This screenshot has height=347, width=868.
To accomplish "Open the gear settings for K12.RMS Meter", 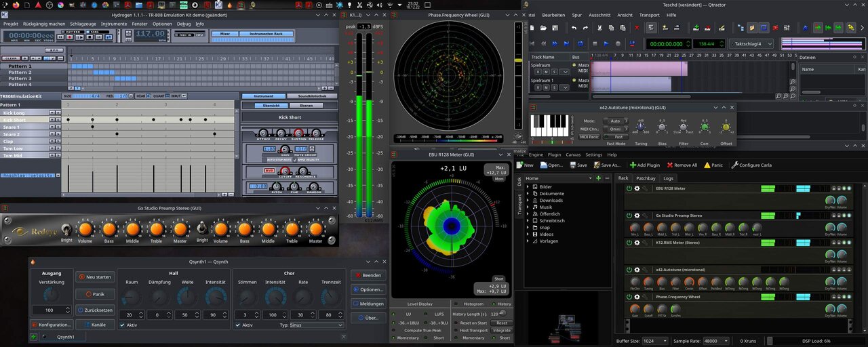I will pos(637,243).
